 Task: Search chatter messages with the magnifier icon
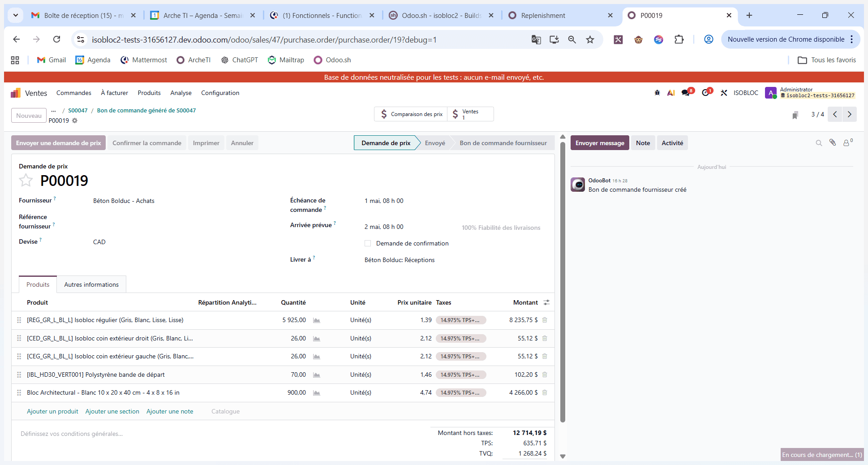coord(819,143)
